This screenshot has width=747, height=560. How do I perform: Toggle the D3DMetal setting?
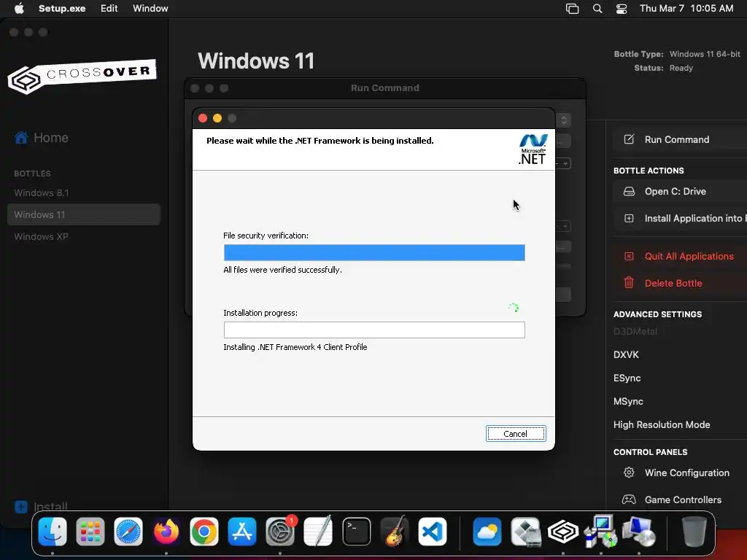pyautogui.click(x=635, y=332)
